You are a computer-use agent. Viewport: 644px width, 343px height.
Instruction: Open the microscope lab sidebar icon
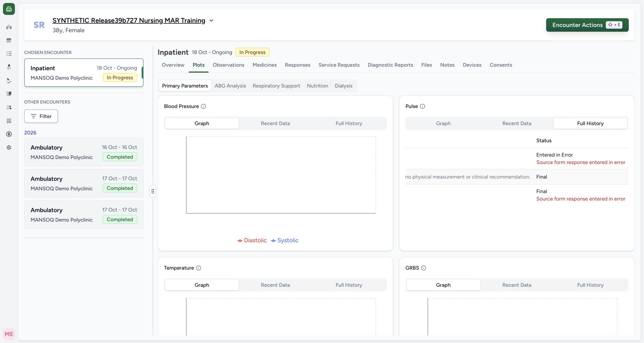[x=9, y=80]
